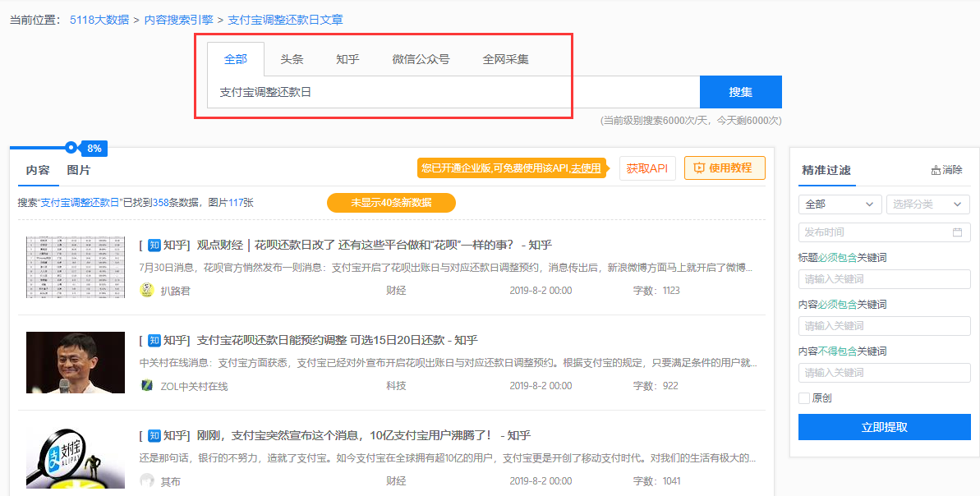Image resolution: width=980 pixels, height=496 pixels.
Task: Switch to the 知乎 search tab
Action: pyautogui.click(x=347, y=59)
